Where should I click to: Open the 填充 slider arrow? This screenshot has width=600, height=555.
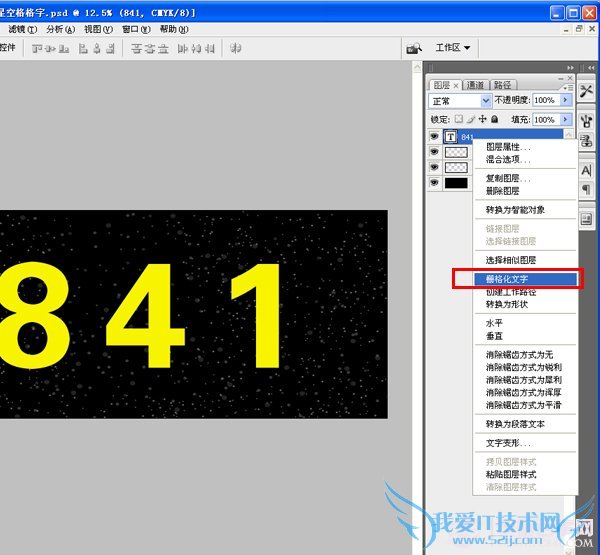pyautogui.click(x=565, y=119)
